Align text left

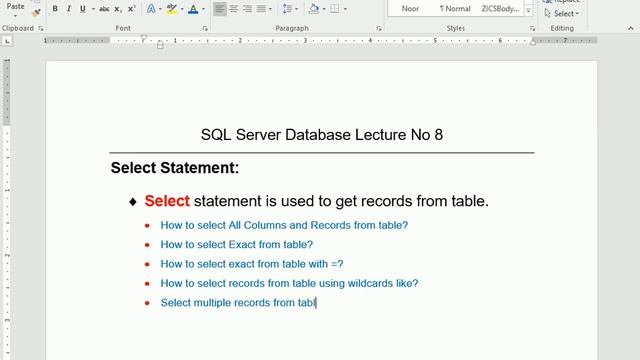[x=220, y=9]
